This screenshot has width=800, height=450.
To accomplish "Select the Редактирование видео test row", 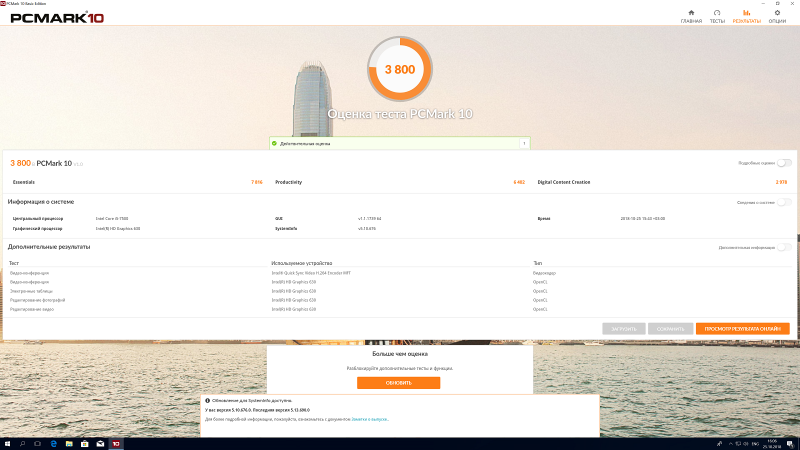I will point(399,309).
